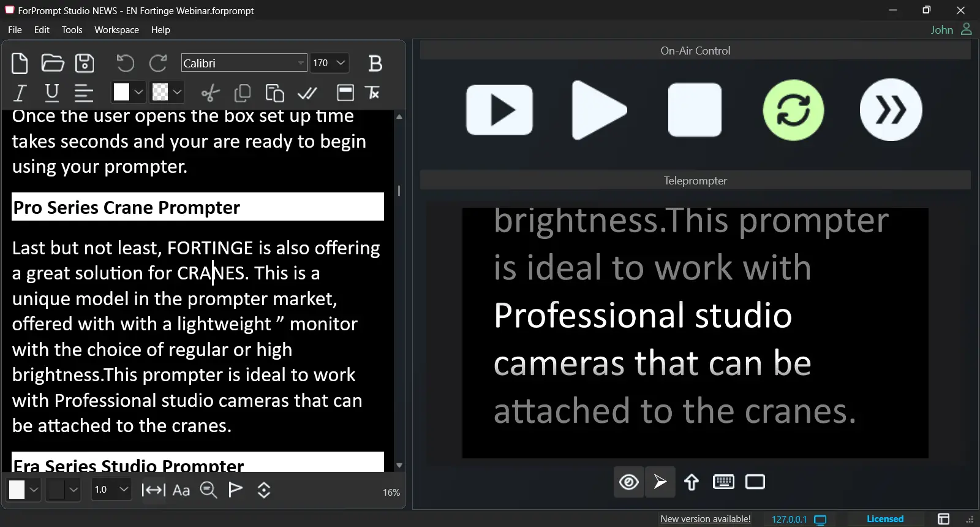
Task: Click the upward arrow icon under teleprompter
Action: (692, 482)
